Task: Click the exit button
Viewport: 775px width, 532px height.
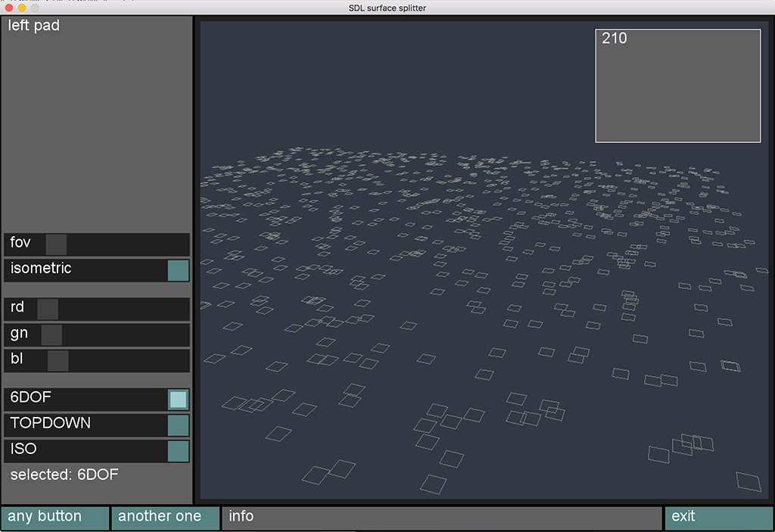Action: [718, 518]
